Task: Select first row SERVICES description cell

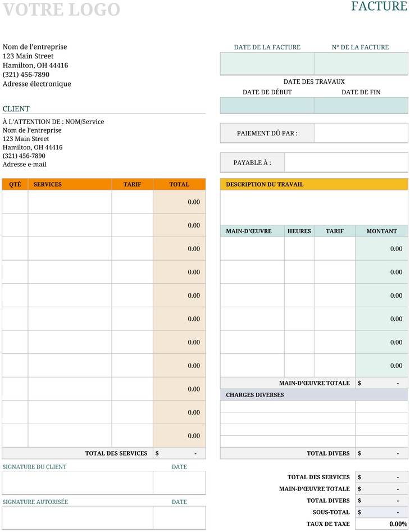Action: (x=70, y=202)
